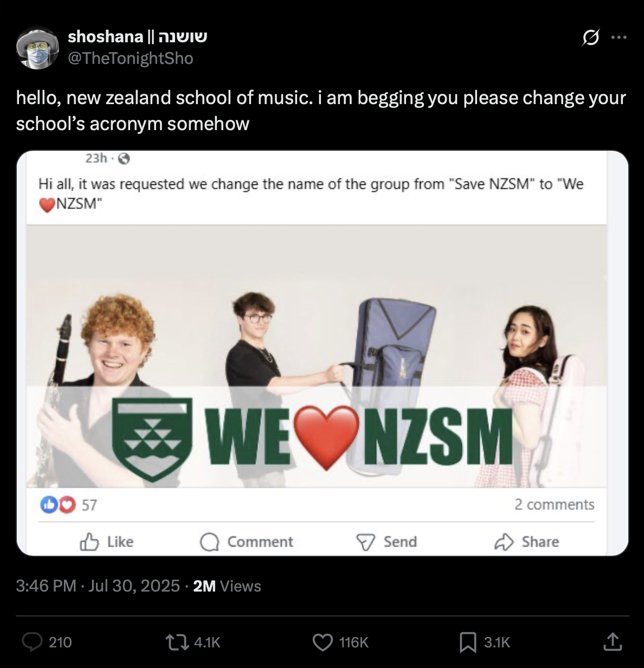
Task: Click the 3:46 PM Jul 30, 2025 timestamp
Action: point(98,586)
